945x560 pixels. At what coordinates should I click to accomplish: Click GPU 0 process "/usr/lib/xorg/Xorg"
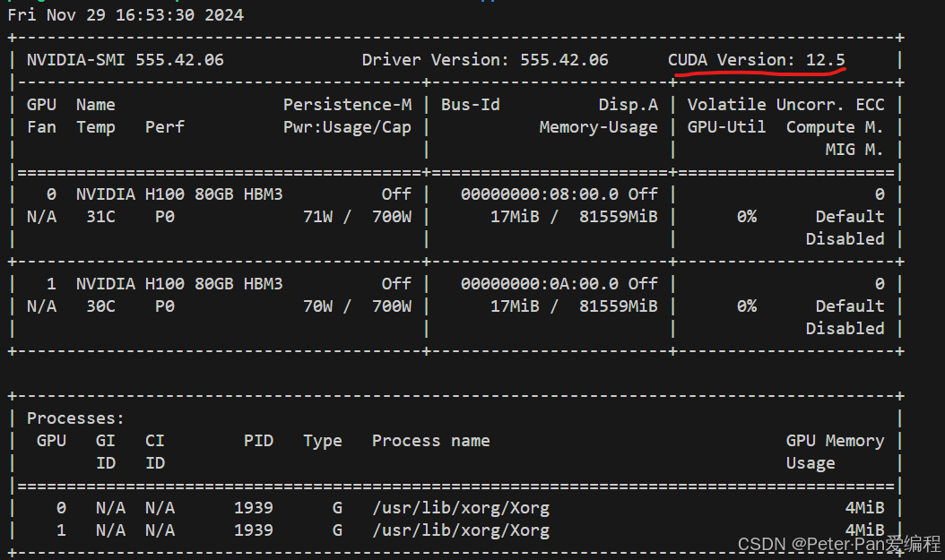pyautogui.click(x=461, y=508)
